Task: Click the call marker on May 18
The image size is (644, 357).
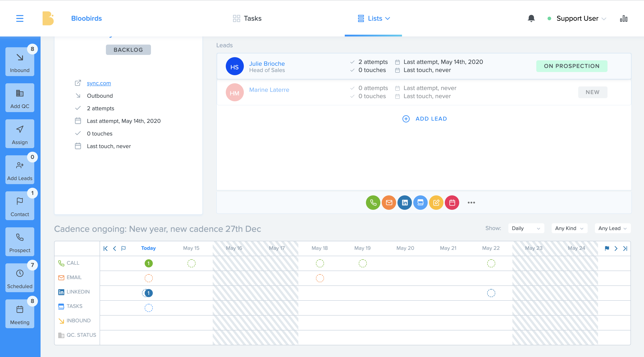Action: point(320,263)
